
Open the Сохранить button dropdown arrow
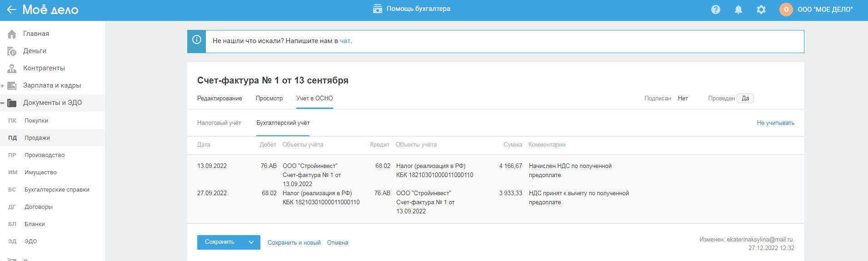251,242
